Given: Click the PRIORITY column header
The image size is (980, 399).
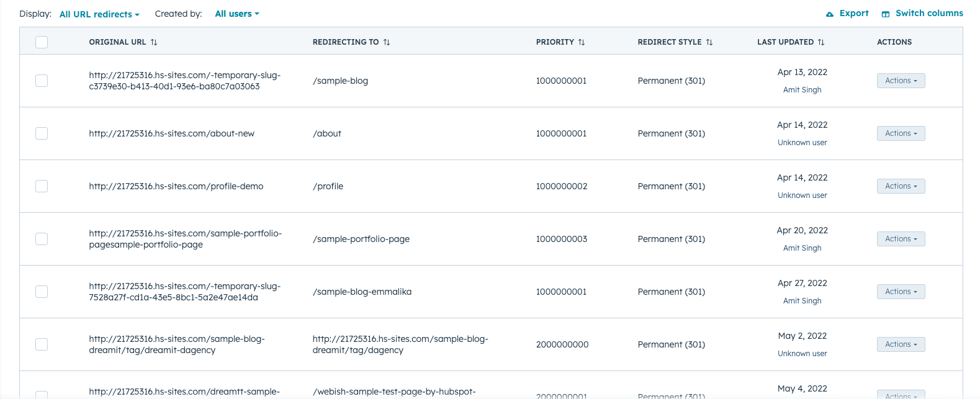Looking at the screenshot, I should (555, 42).
